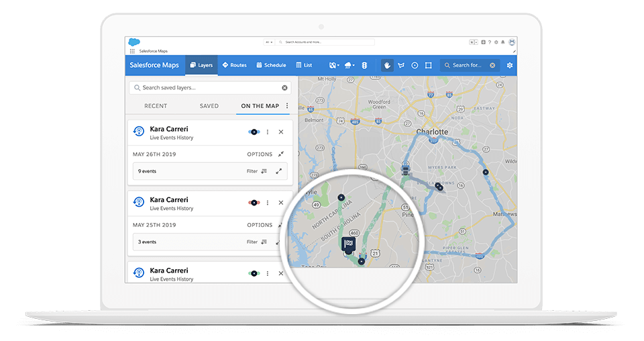Switch to the Routes tab
This screenshot has height=341, width=644.
[x=235, y=65]
